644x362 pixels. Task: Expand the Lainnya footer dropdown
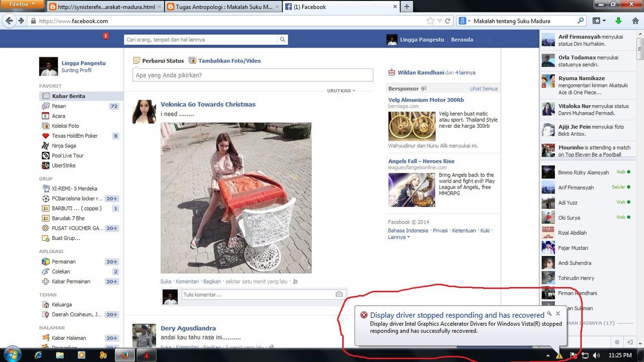398,237
